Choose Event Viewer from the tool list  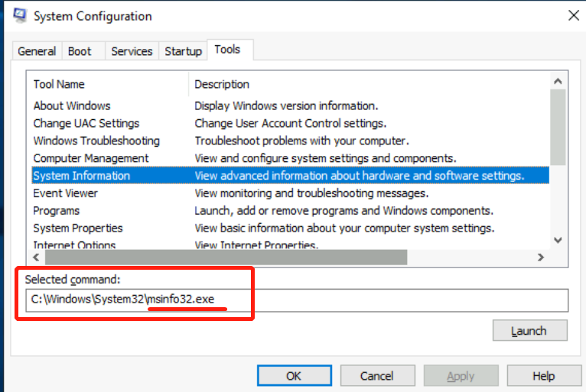coord(66,193)
